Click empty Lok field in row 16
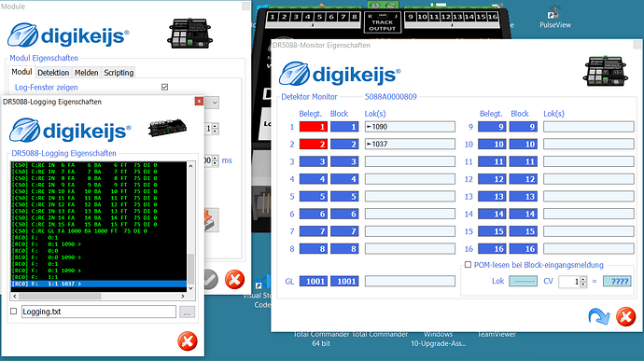 point(589,248)
